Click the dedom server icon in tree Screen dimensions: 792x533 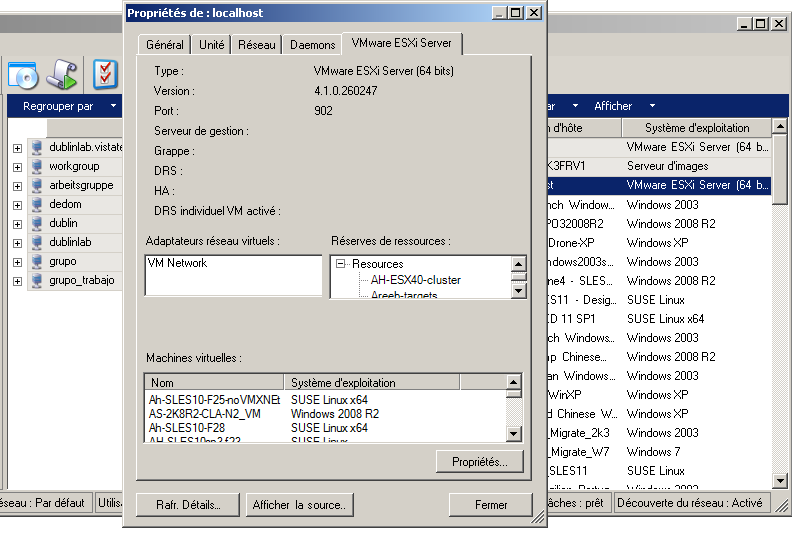(x=37, y=204)
